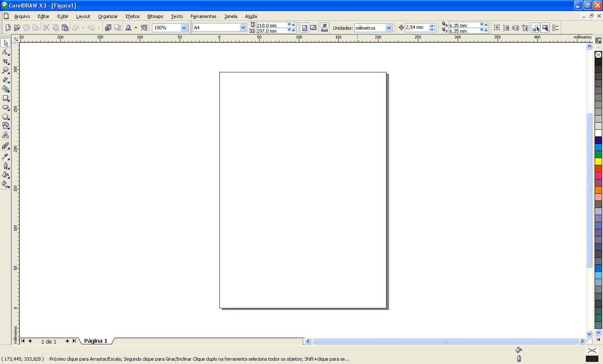Select the Text tool
Viewport: 603px width, 364px height.
coord(5,135)
